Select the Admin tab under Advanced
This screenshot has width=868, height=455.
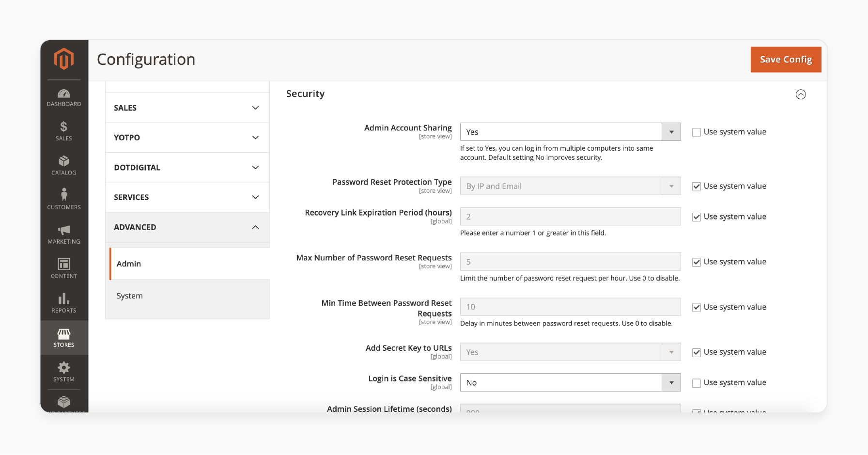coord(189,264)
